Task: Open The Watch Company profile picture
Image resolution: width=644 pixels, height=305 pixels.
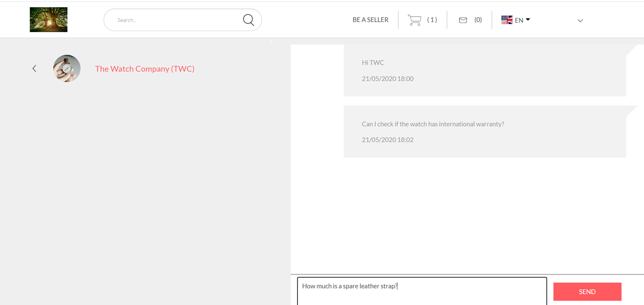Action: point(67,68)
